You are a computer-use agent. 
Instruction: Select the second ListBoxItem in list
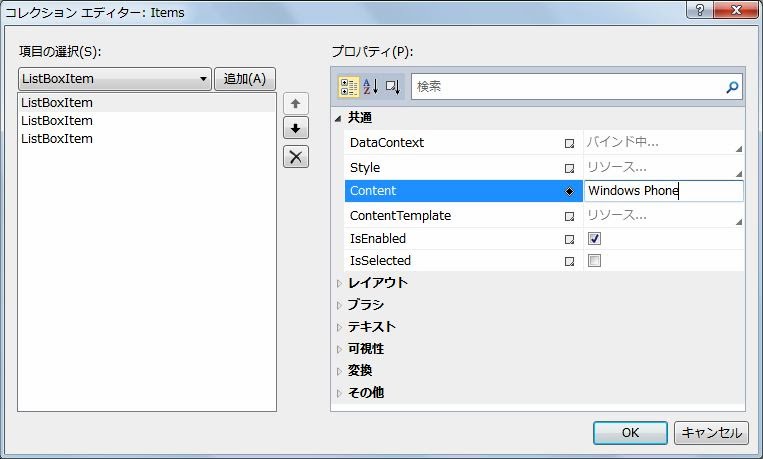pos(57,121)
